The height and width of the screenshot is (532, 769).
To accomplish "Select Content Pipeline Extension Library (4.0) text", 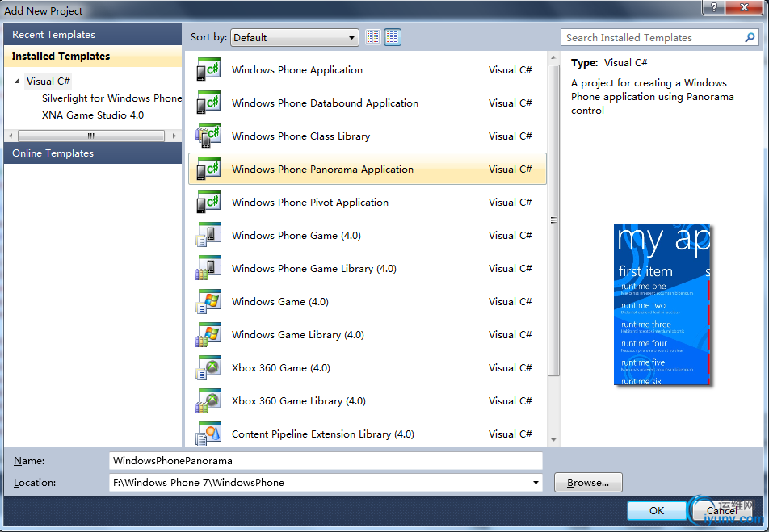I will click(323, 434).
